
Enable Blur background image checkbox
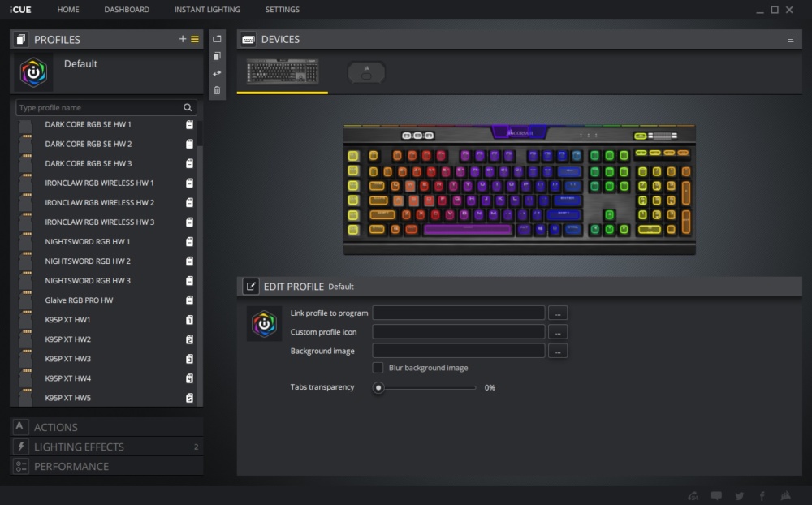tap(378, 368)
